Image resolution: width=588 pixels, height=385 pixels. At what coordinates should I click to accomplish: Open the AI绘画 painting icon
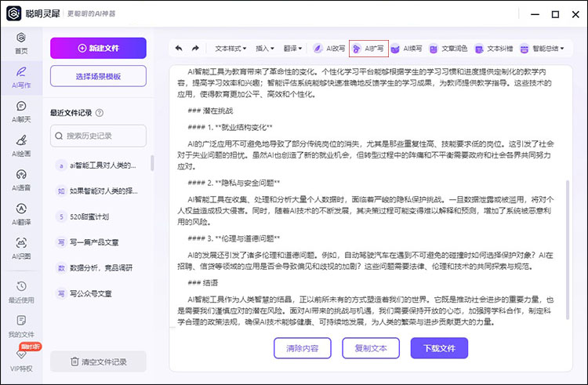pyautogui.click(x=21, y=140)
